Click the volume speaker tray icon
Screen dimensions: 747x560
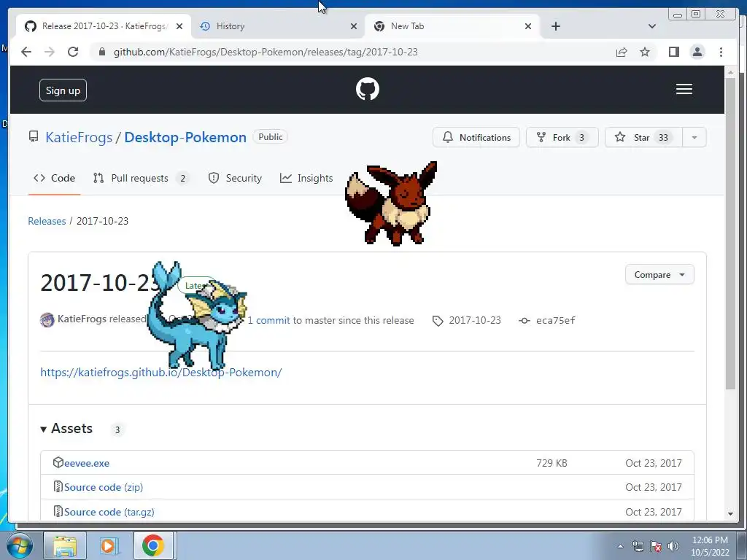[x=673, y=546]
